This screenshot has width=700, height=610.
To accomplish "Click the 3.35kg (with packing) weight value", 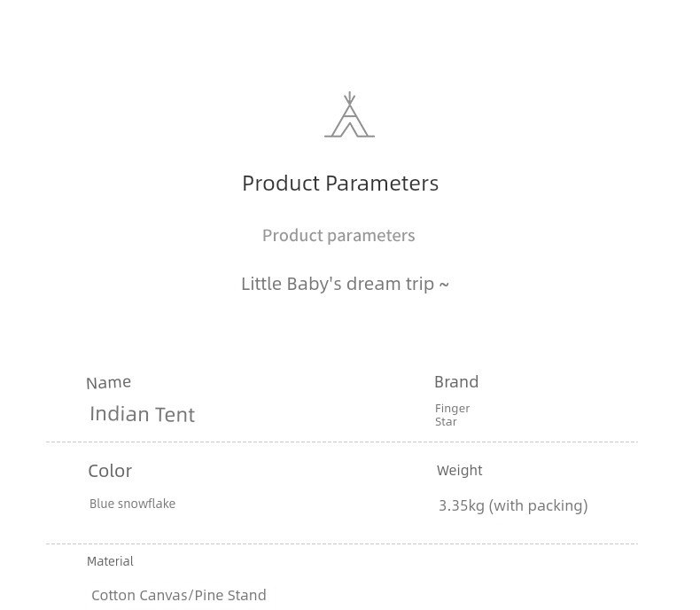I will coord(513,506).
